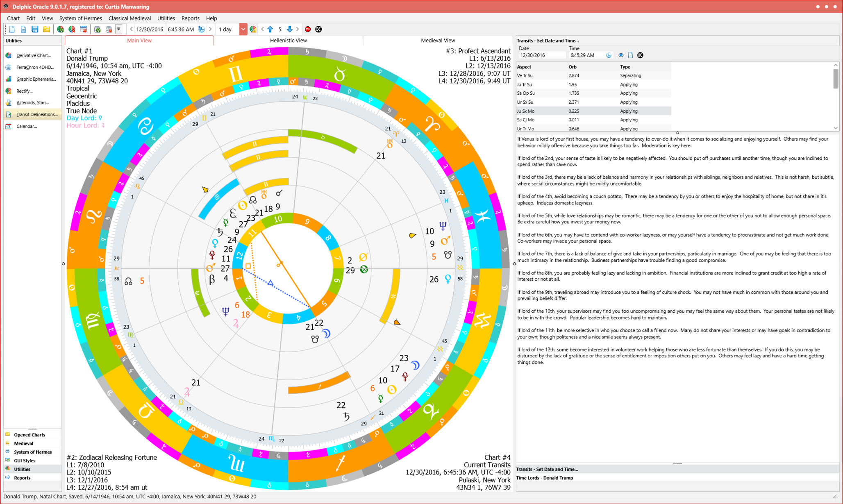This screenshot has height=504, width=843.
Task: Open TerraChron 4DHD utility
Action: click(33, 67)
